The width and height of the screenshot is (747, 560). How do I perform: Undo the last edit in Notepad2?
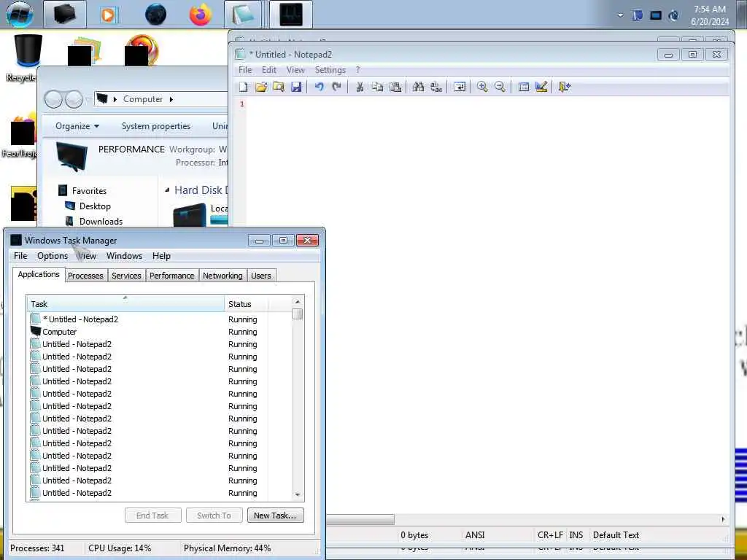320,87
